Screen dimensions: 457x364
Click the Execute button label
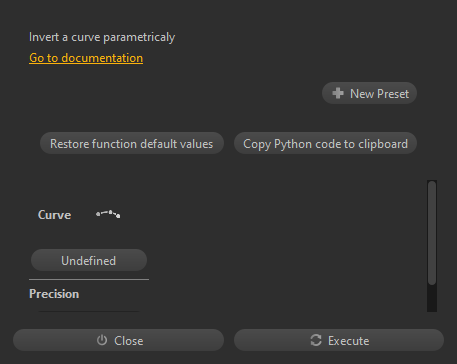348,341
